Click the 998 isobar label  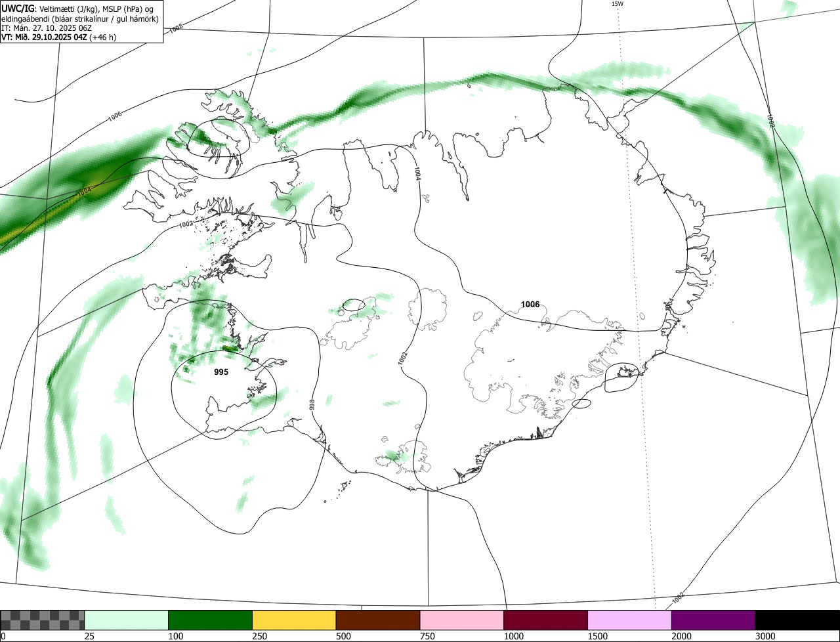(x=312, y=404)
